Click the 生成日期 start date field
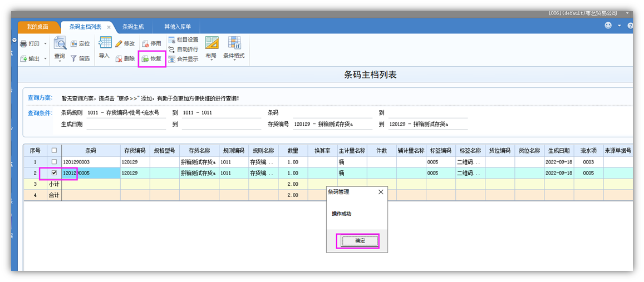This screenshot has height=282, width=644. 125,125
